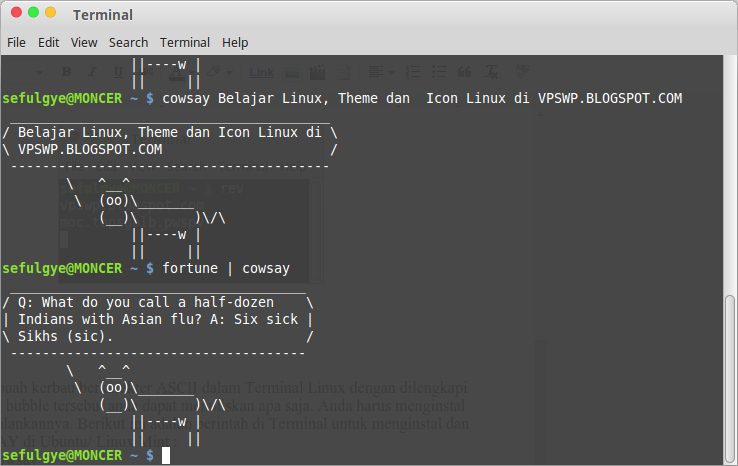Open the Search menu
Viewport: 738px width, 466px height.
[x=128, y=42]
